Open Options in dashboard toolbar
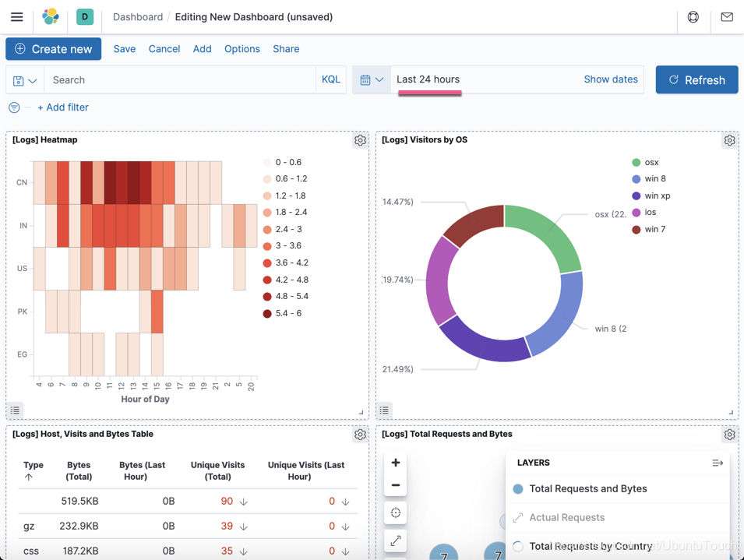744x560 pixels. tap(242, 49)
